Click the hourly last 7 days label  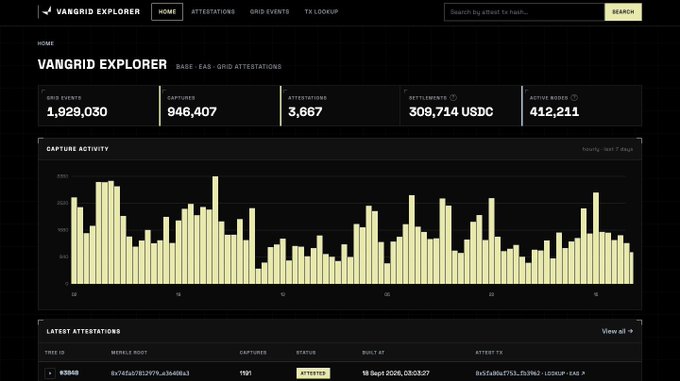click(x=607, y=149)
